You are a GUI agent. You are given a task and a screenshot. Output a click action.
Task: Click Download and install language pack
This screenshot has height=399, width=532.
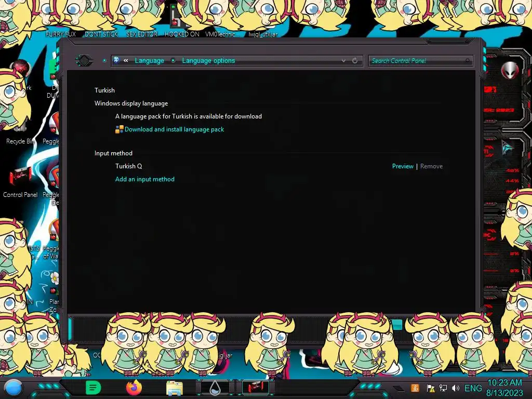click(174, 129)
